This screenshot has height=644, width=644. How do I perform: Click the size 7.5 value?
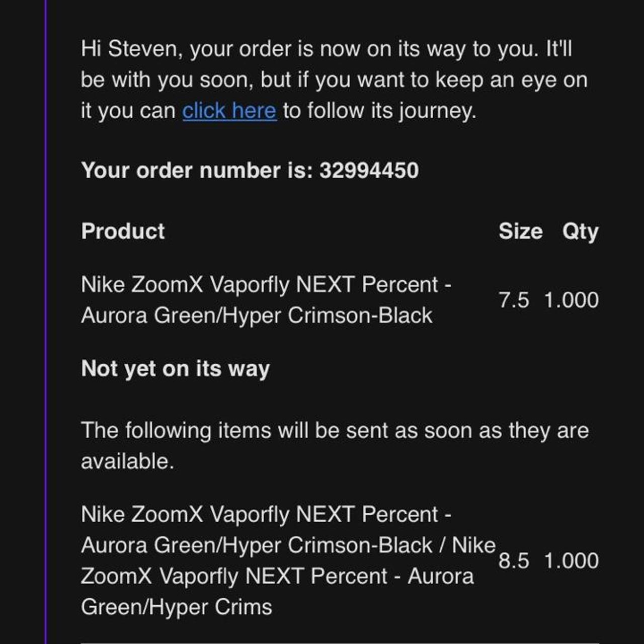[514, 300]
